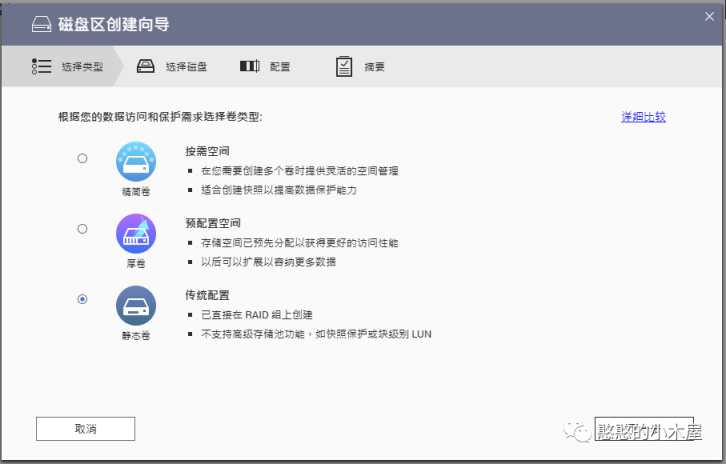Select the 静态卷 static volume radio button
This screenshot has height=464, width=726.
(x=82, y=299)
